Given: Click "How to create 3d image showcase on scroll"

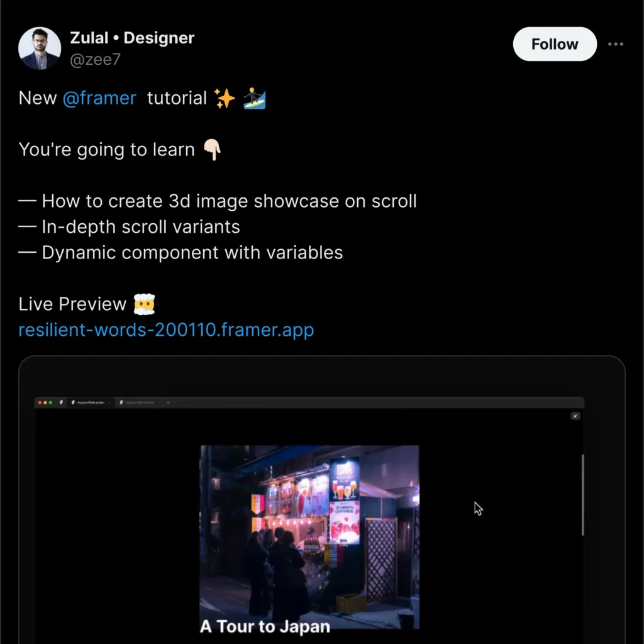Looking at the screenshot, I should click(229, 201).
